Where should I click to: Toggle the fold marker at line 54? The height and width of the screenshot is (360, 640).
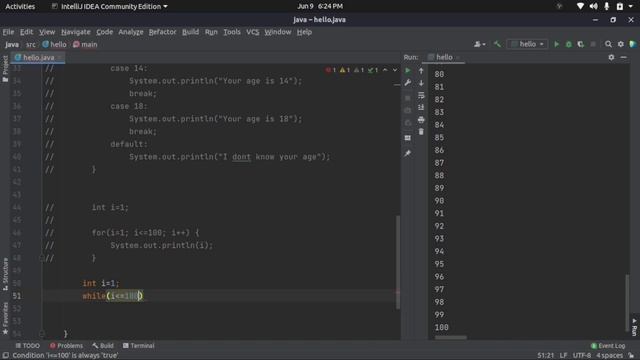point(42,333)
